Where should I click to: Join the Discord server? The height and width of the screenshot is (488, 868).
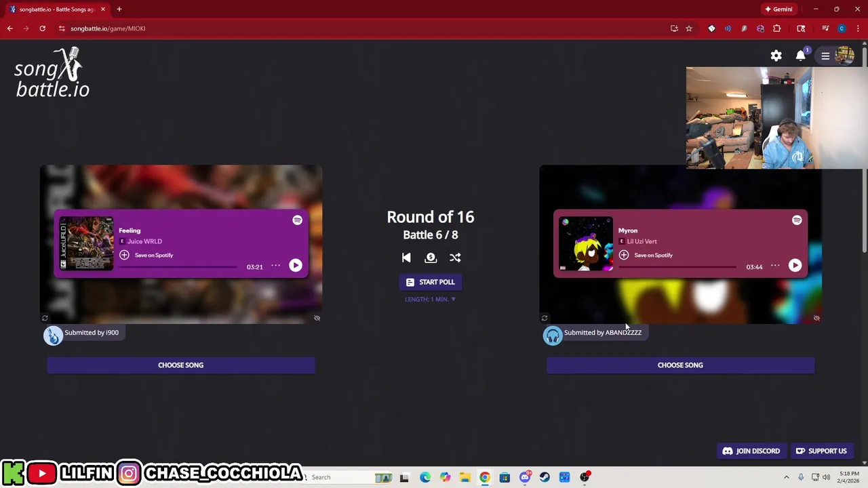751,451
